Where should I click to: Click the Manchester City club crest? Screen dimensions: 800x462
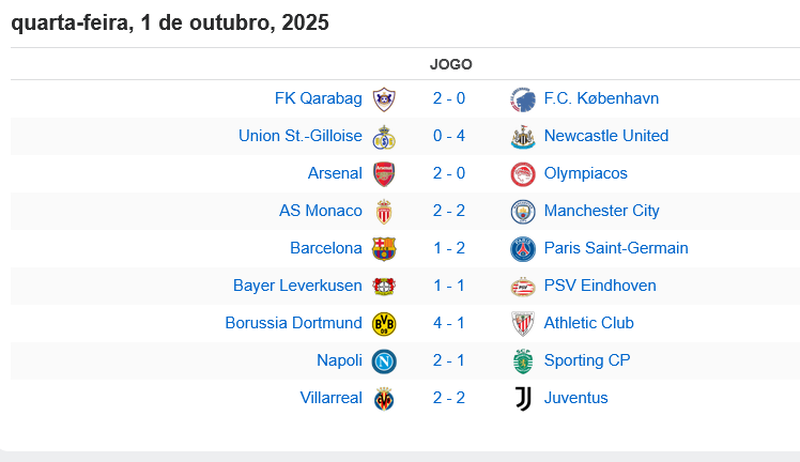click(x=522, y=211)
